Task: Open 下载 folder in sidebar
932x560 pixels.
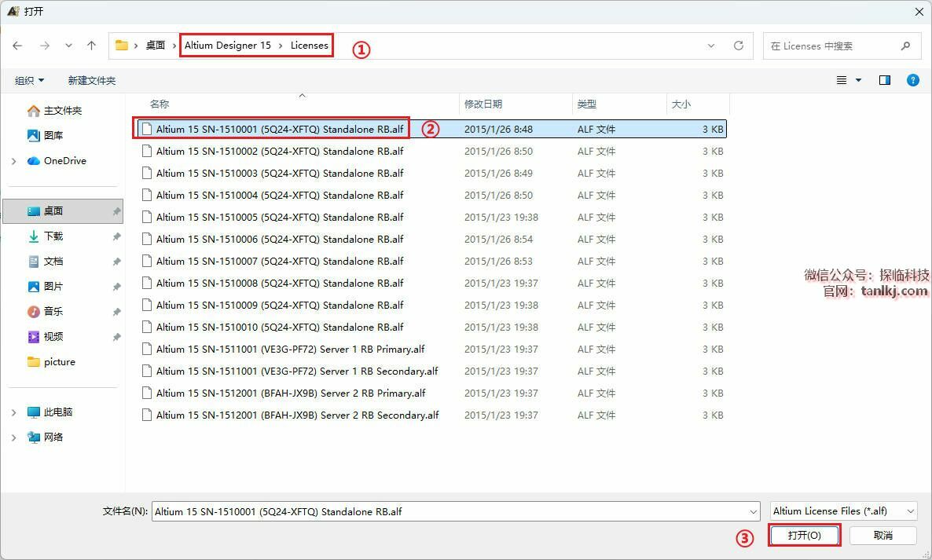Action: coord(53,236)
